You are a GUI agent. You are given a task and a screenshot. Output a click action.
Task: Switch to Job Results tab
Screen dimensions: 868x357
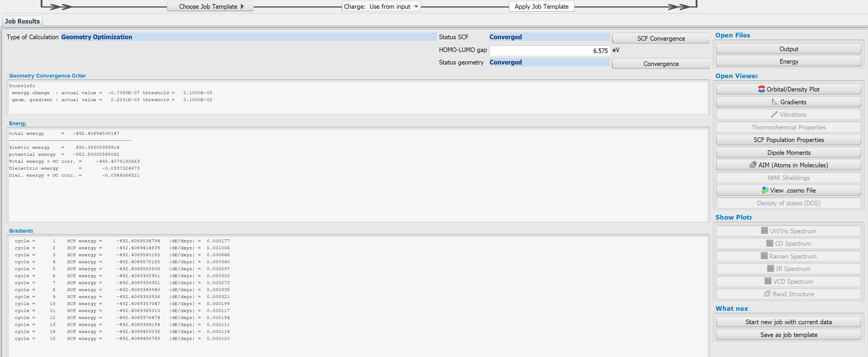coord(22,21)
